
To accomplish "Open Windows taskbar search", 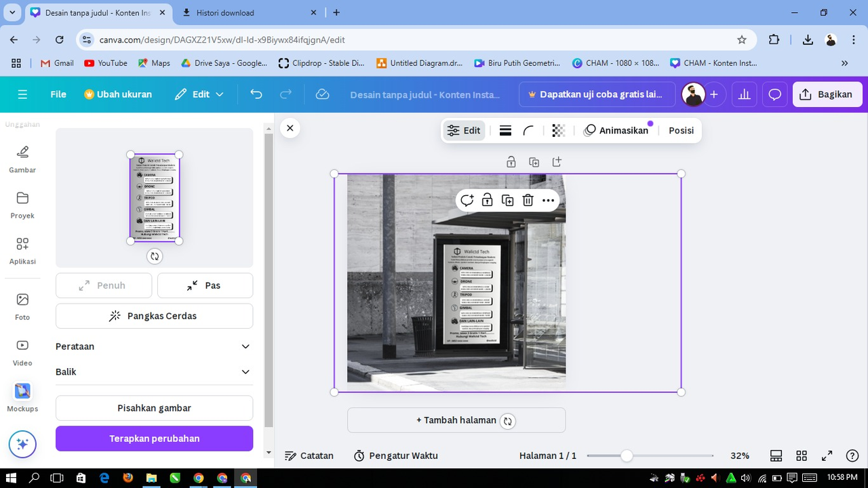I will click(35, 478).
